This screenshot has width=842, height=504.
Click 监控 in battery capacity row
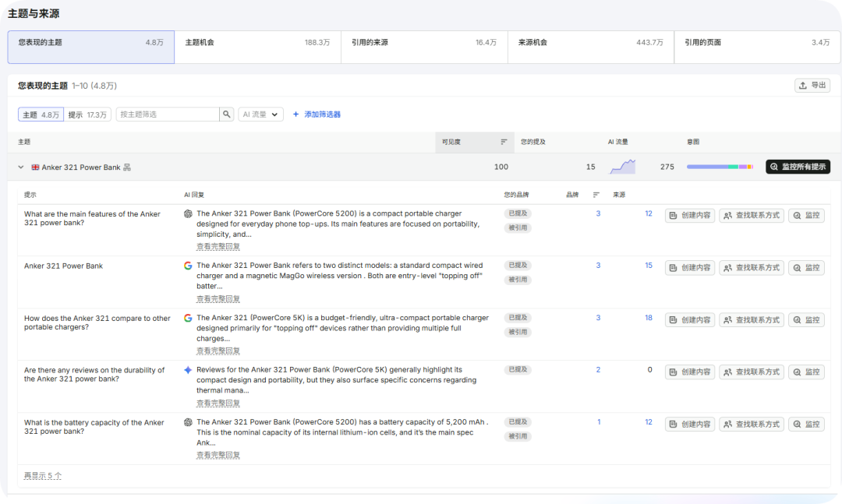(x=806, y=424)
